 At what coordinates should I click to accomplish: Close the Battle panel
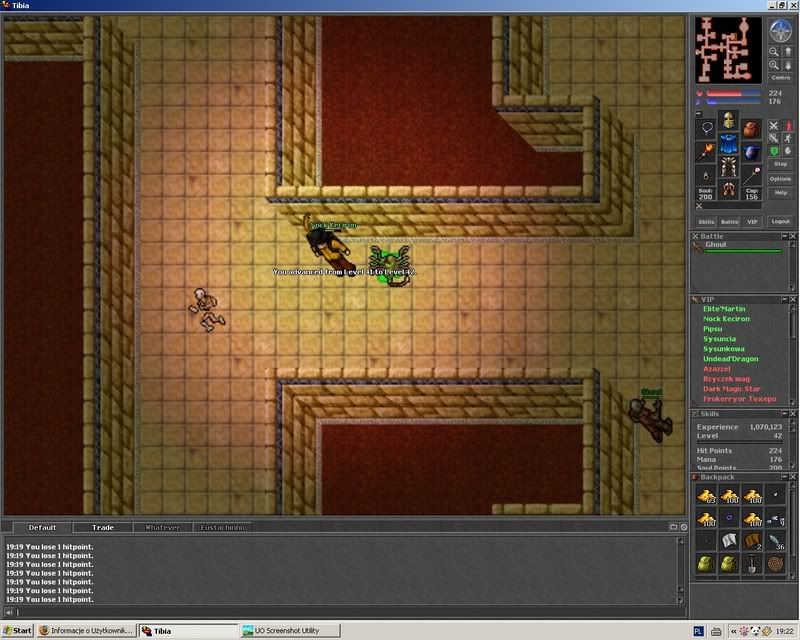pyautogui.click(x=793, y=236)
